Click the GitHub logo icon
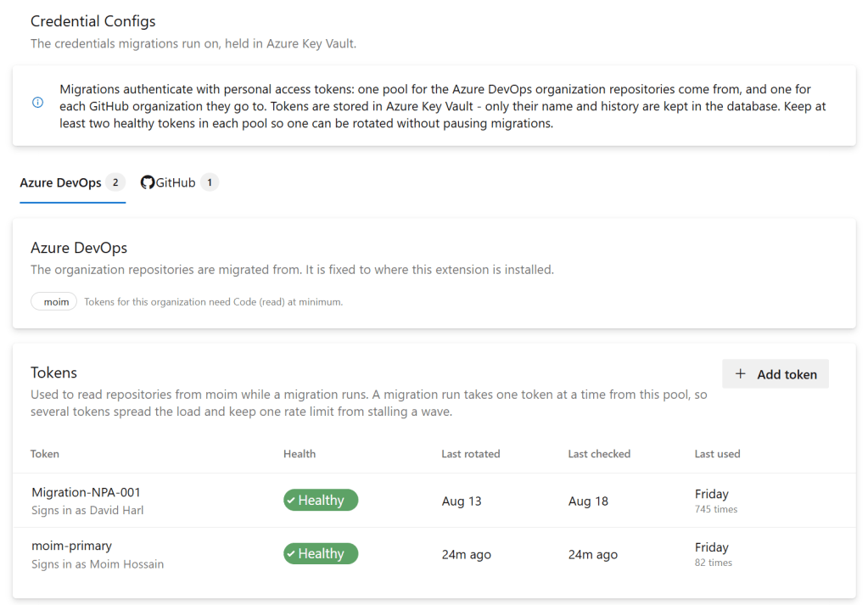Screen dimensions: 868x605 click(x=148, y=182)
